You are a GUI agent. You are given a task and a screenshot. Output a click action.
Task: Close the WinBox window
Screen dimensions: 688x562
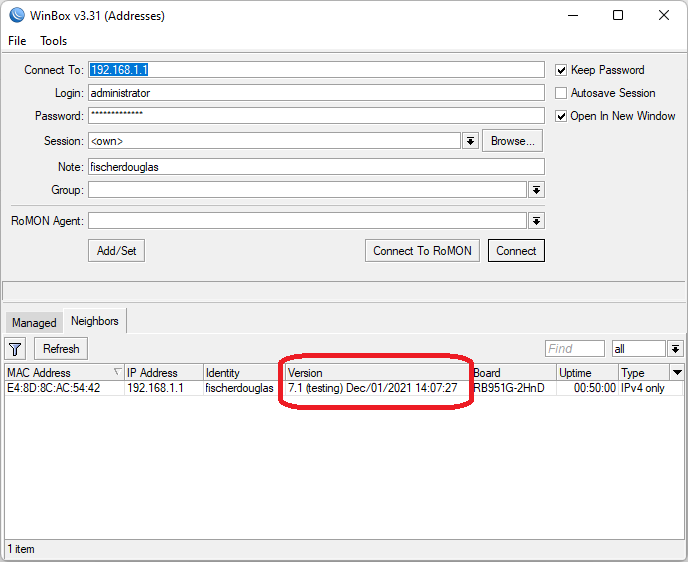[664, 15]
